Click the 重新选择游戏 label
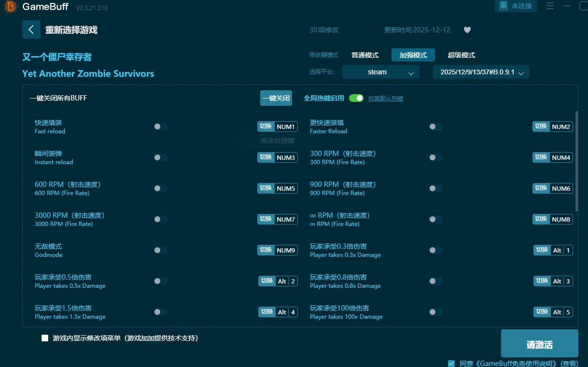Viewport: 588px width, 367px height. (71, 30)
